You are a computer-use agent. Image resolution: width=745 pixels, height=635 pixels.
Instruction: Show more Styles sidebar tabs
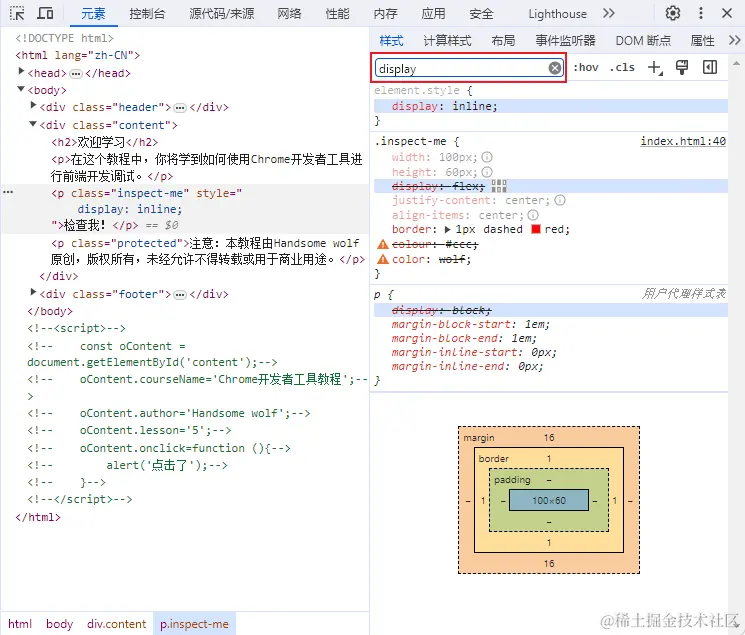click(x=735, y=40)
